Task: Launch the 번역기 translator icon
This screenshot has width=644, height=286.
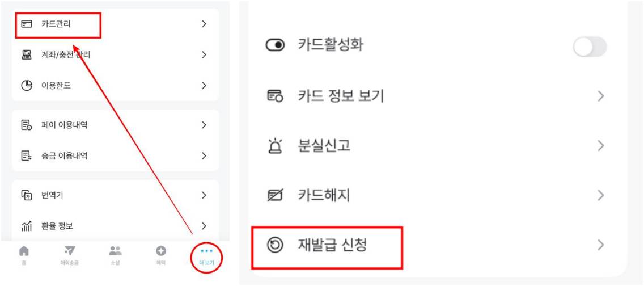Action: pyautogui.click(x=27, y=195)
